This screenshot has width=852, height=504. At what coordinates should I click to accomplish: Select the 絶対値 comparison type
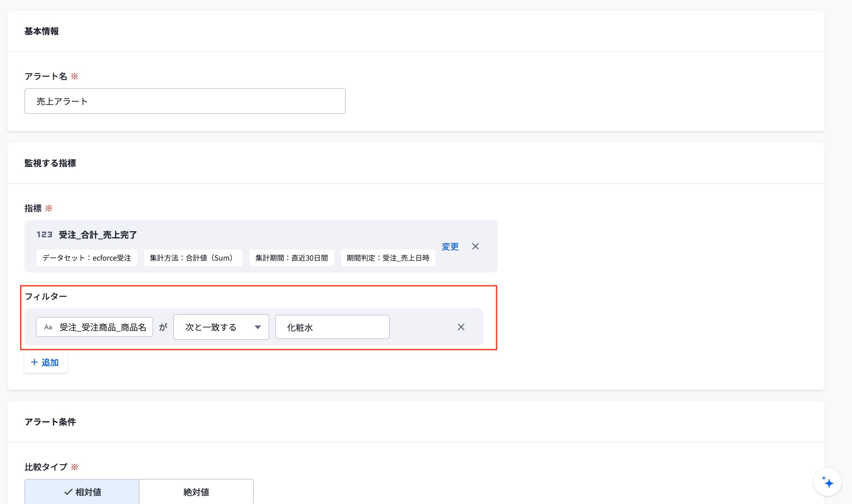pyautogui.click(x=196, y=492)
